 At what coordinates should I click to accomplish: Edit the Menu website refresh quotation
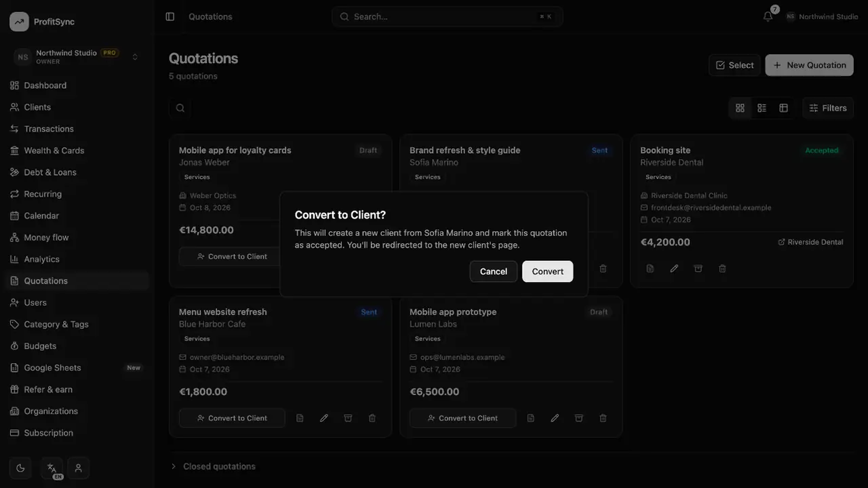tap(324, 418)
